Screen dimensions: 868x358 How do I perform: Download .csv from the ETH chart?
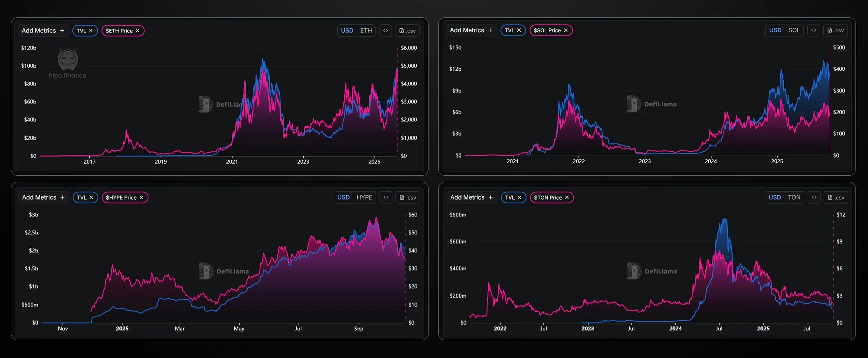point(408,30)
